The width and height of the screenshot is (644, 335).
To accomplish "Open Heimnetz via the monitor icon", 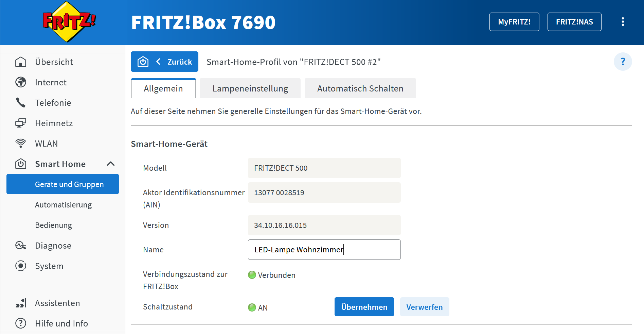I will 21,123.
